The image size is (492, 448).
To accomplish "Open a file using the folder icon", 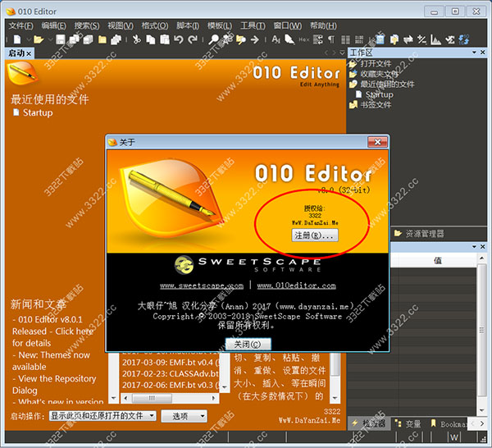I will coord(39,39).
